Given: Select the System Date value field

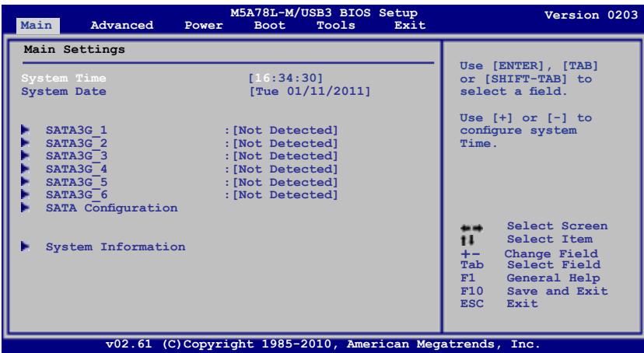Looking at the screenshot, I should pyautogui.click(x=310, y=91).
